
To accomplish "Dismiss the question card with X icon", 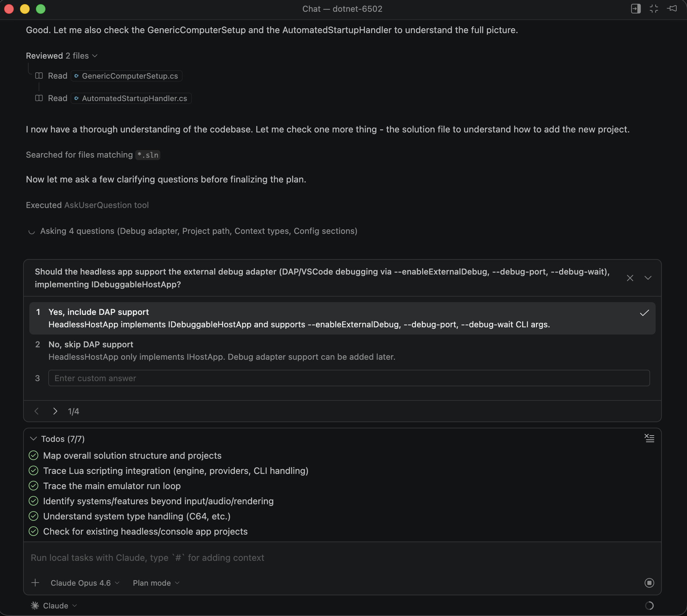I will click(x=630, y=278).
